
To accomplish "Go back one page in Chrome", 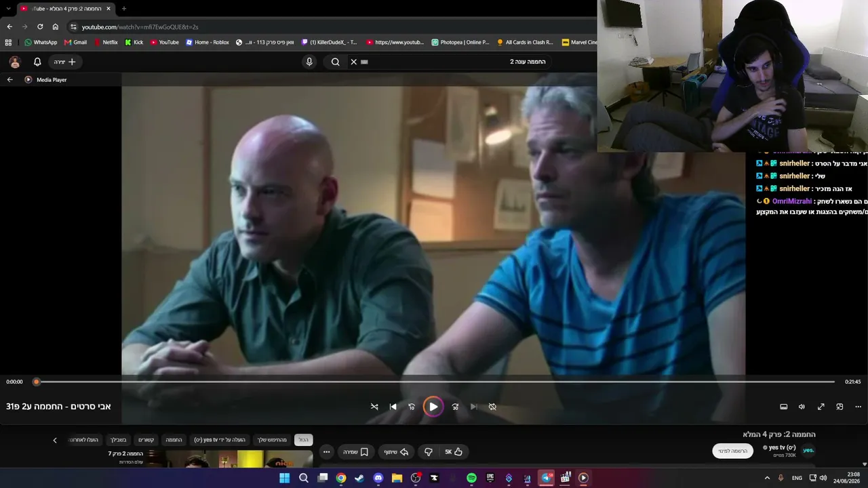I will point(9,26).
